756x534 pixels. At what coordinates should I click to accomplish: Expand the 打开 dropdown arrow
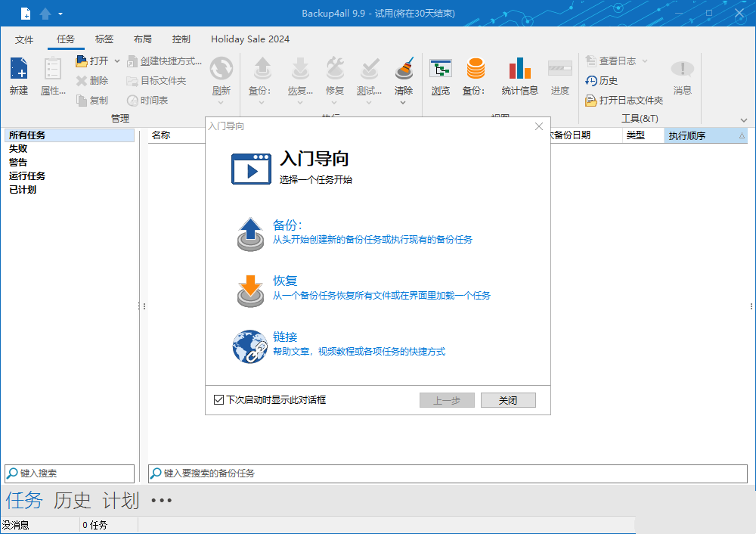tap(117, 61)
